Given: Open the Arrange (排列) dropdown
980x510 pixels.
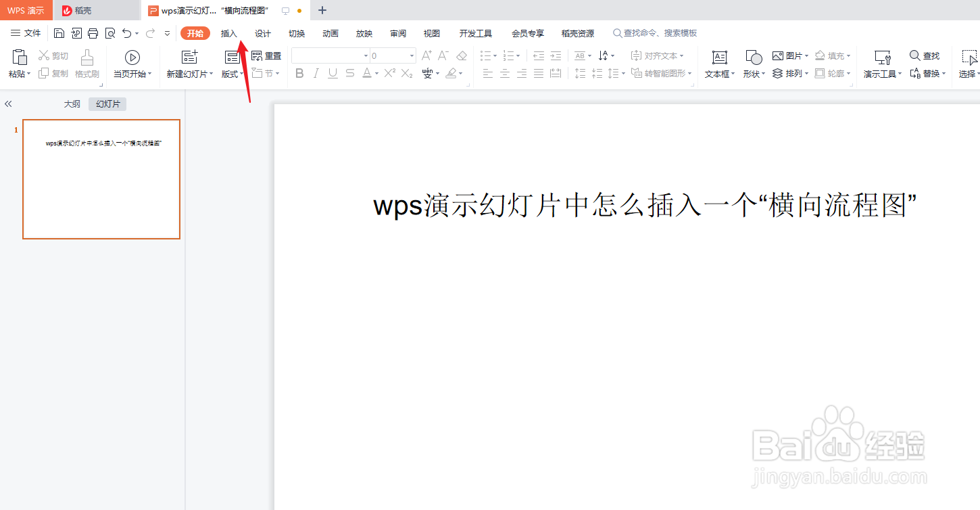Looking at the screenshot, I should click(x=791, y=73).
